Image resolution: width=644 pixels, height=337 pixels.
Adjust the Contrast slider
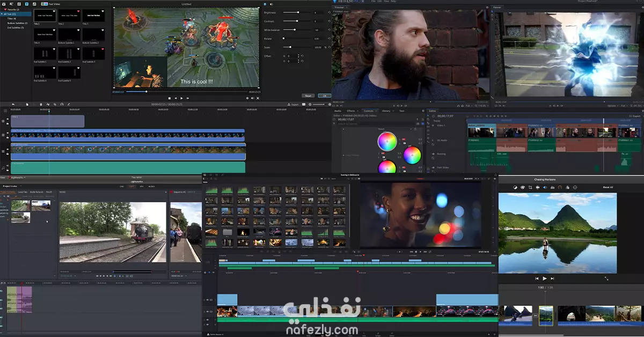[x=297, y=21]
